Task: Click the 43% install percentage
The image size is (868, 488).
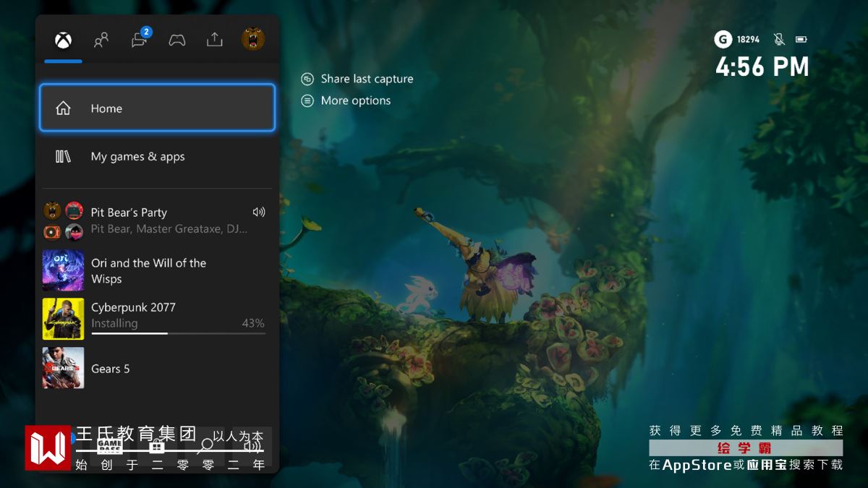Action: [x=253, y=323]
